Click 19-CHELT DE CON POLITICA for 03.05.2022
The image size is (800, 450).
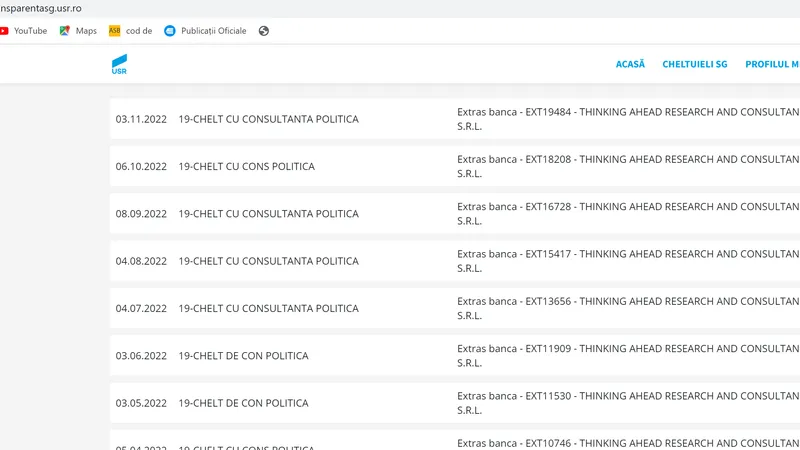243,403
